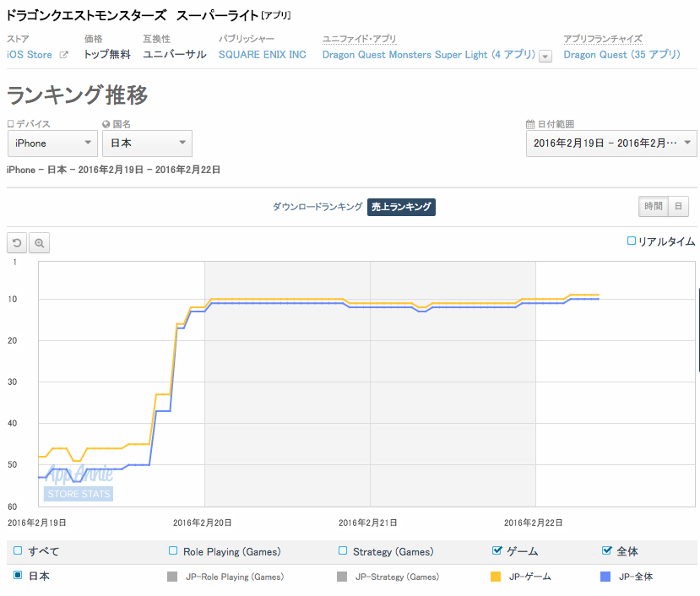This screenshot has height=596, width=700.
Task: Click the globe icon next to 国名
Action: click(106, 124)
